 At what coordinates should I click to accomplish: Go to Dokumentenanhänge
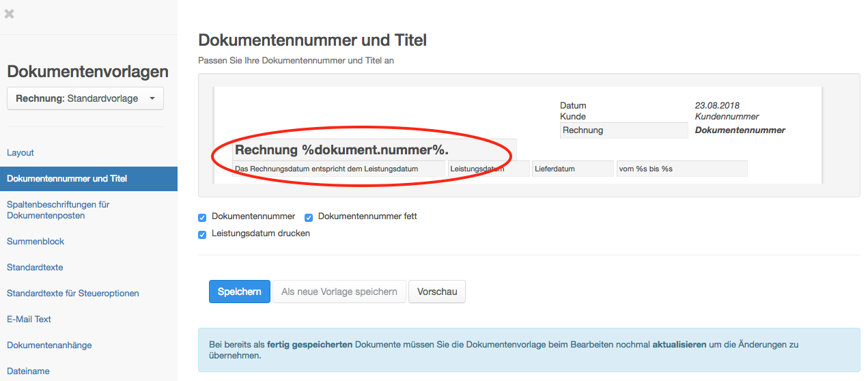click(x=49, y=345)
